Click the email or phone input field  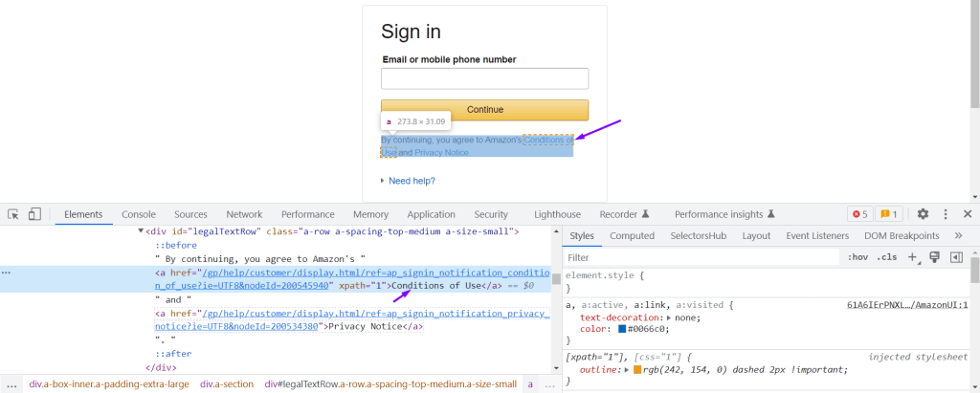(484, 78)
